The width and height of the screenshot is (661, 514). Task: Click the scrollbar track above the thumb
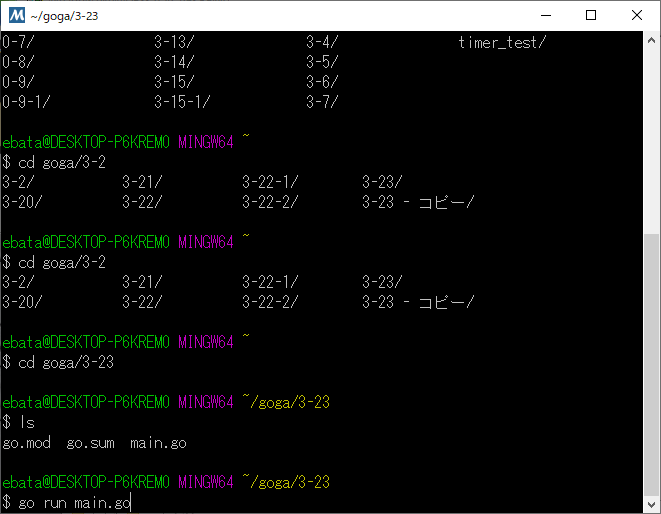[x=651, y=140]
